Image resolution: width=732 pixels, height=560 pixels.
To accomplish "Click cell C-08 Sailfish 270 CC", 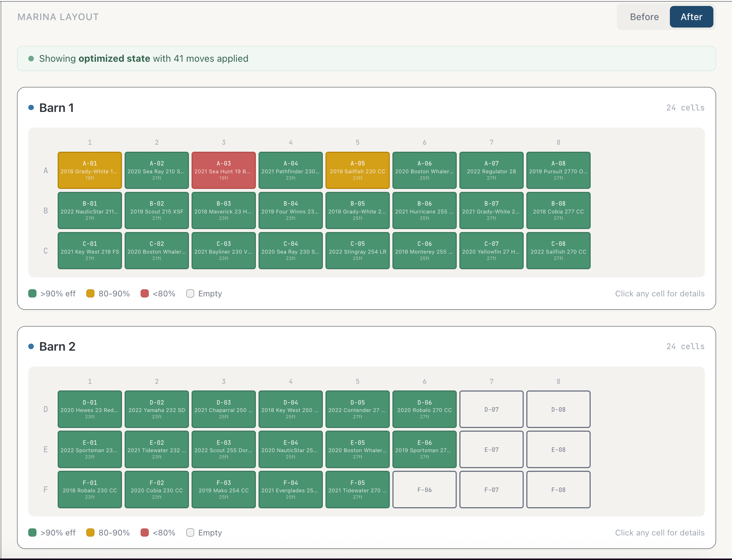I will coord(558,251).
